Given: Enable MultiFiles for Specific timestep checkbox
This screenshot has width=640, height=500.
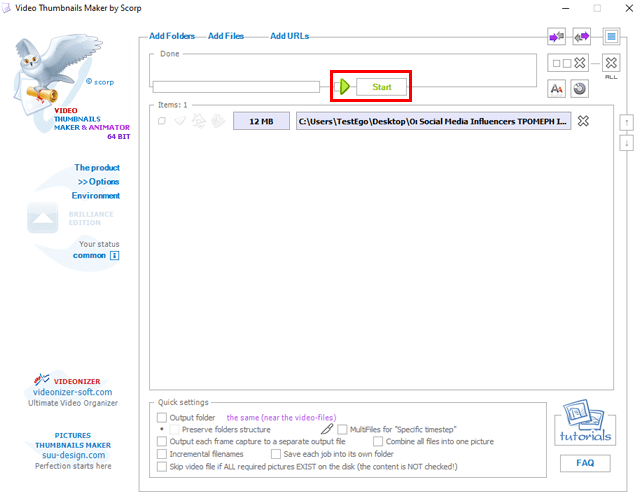Looking at the screenshot, I should [342, 429].
